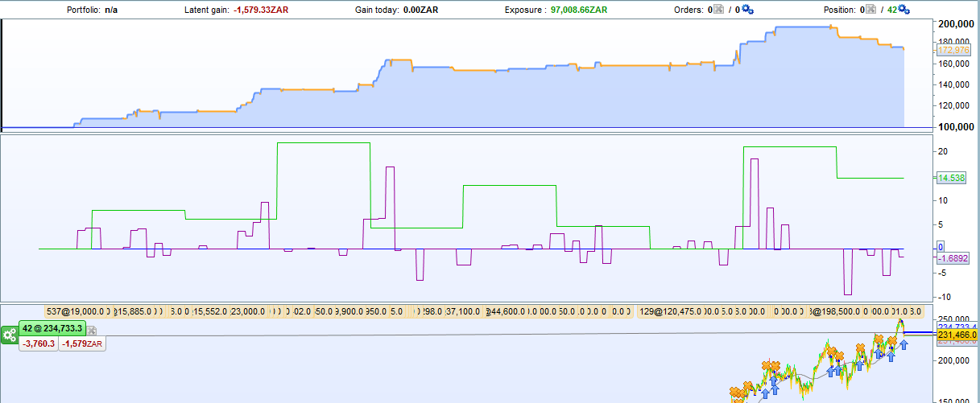Image resolution: width=980 pixels, height=403 pixels.
Task: Open green gear settings on position label
Action: point(10,335)
